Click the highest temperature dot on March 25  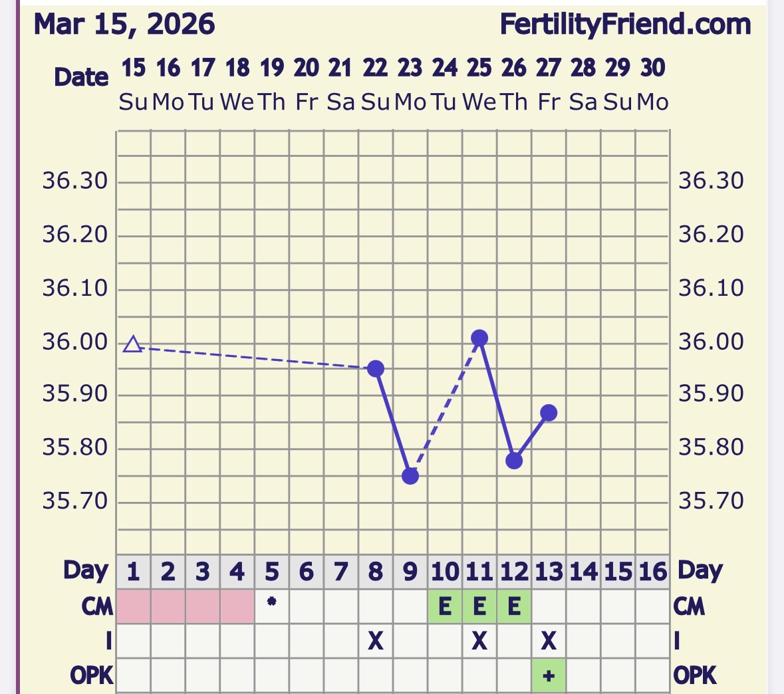(479, 338)
